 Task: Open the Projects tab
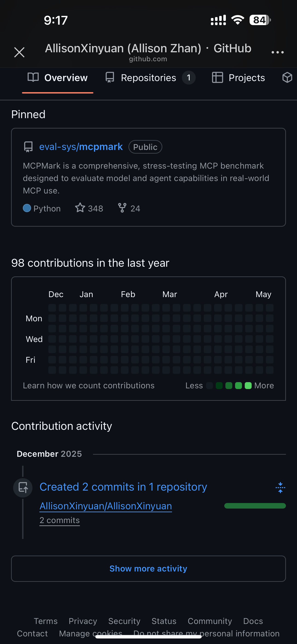247,78
